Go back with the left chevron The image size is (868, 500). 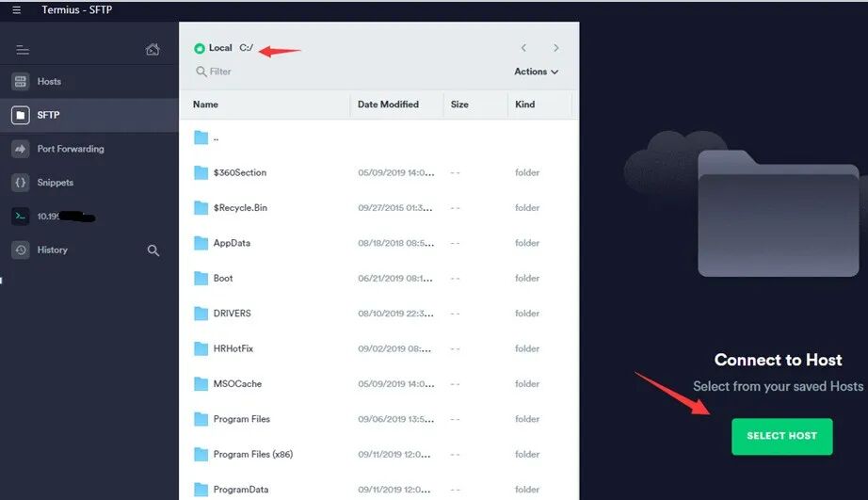click(523, 48)
